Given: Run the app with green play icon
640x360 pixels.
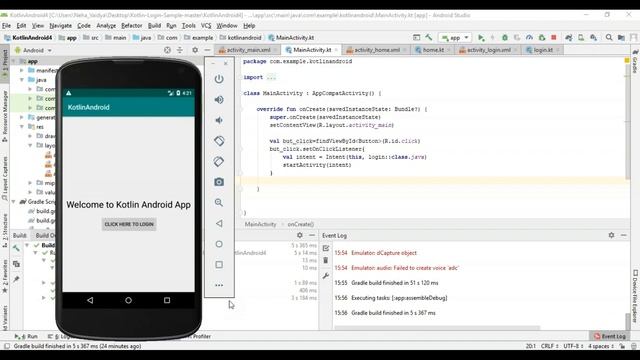Looking at the screenshot, I should point(481,38).
